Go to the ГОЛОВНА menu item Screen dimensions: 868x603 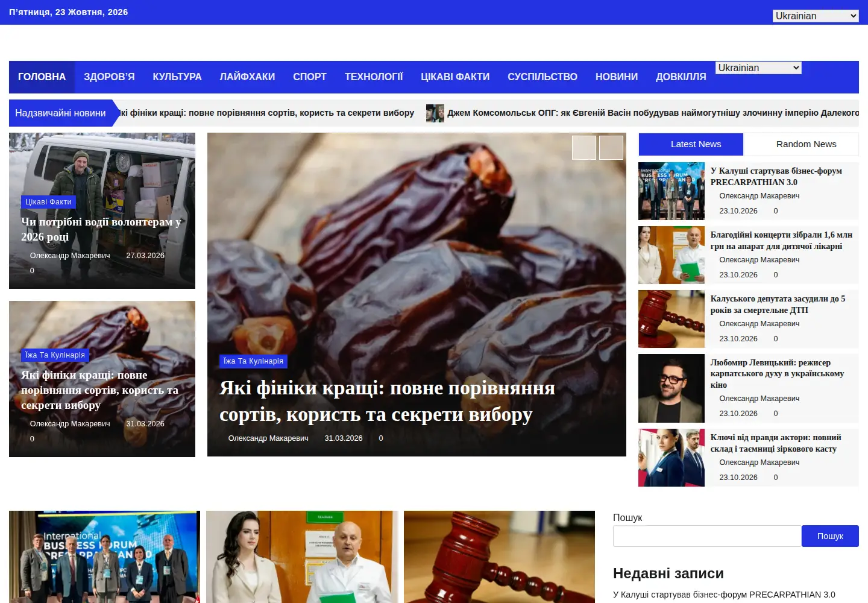[x=42, y=77]
